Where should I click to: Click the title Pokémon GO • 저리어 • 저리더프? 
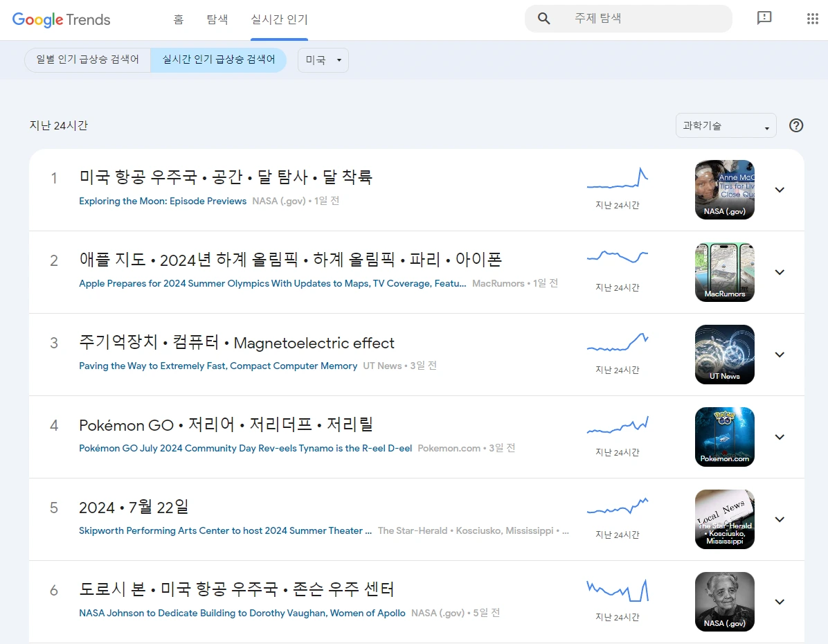coord(226,424)
